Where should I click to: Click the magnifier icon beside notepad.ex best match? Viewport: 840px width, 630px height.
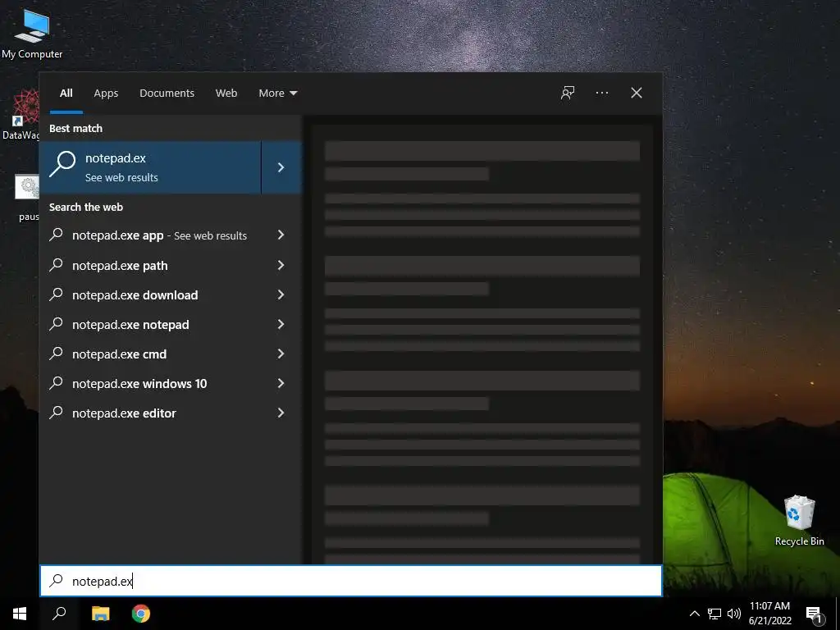pyautogui.click(x=62, y=163)
